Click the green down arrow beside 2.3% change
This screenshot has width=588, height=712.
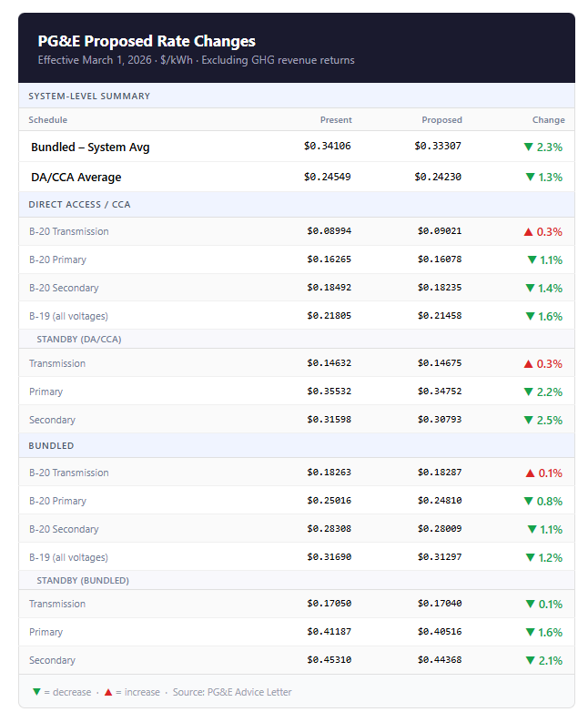pyautogui.click(x=528, y=147)
